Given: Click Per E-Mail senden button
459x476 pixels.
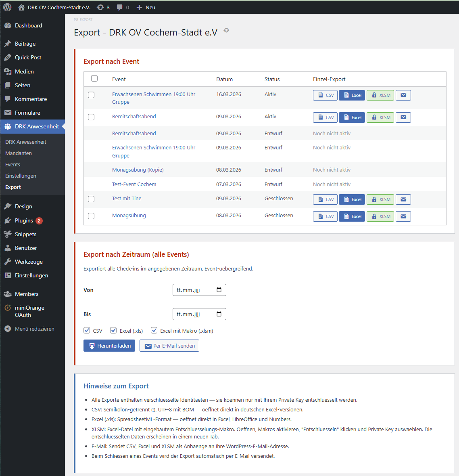Looking at the screenshot, I should pos(169,346).
